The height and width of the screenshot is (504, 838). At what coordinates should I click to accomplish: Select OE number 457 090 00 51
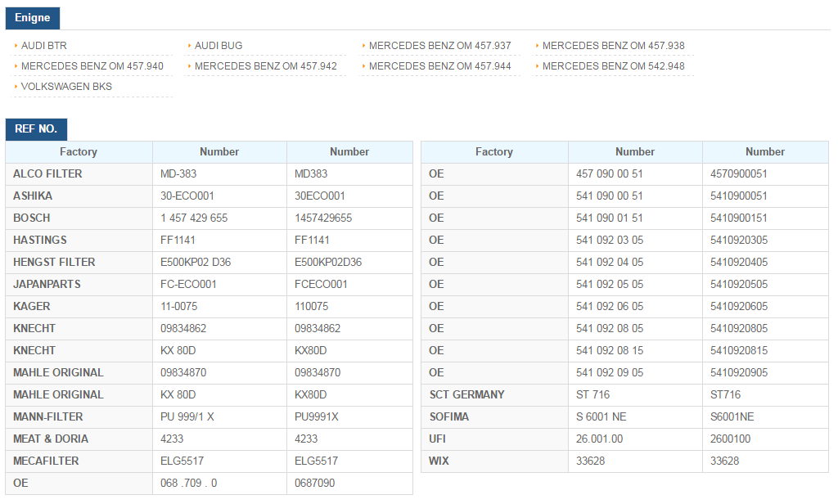point(609,174)
